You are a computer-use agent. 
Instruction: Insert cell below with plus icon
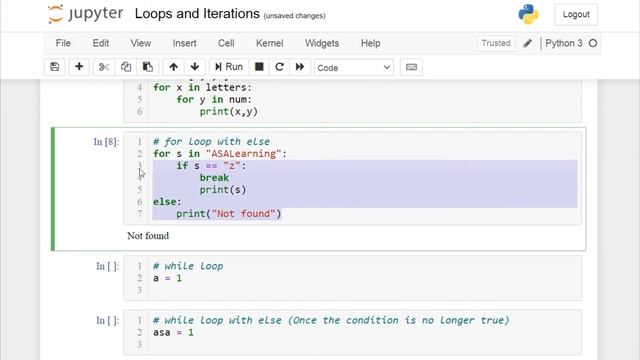point(79,67)
